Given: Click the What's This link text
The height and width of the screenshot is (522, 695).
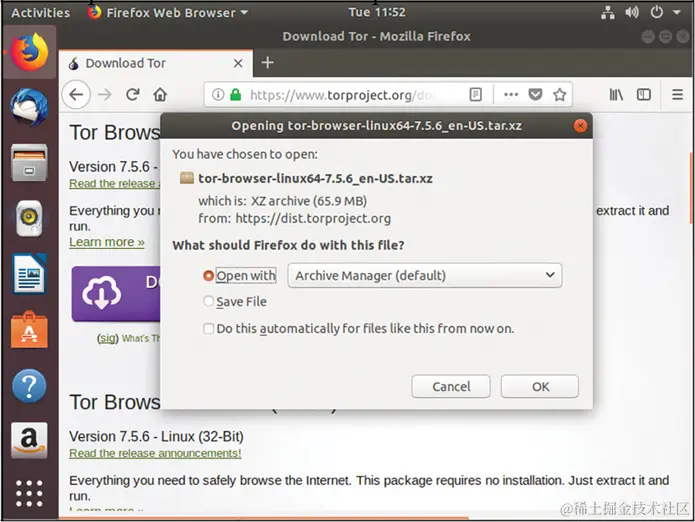Looking at the screenshot, I should pos(141,339).
